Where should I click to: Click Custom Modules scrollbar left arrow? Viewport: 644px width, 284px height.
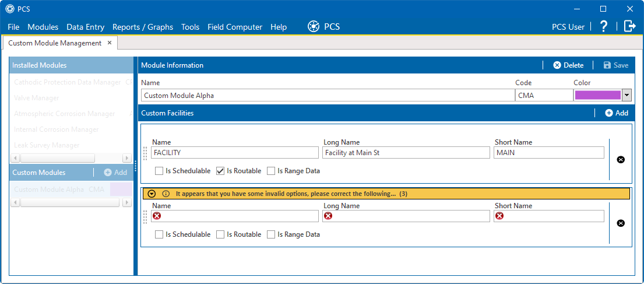tap(16, 202)
